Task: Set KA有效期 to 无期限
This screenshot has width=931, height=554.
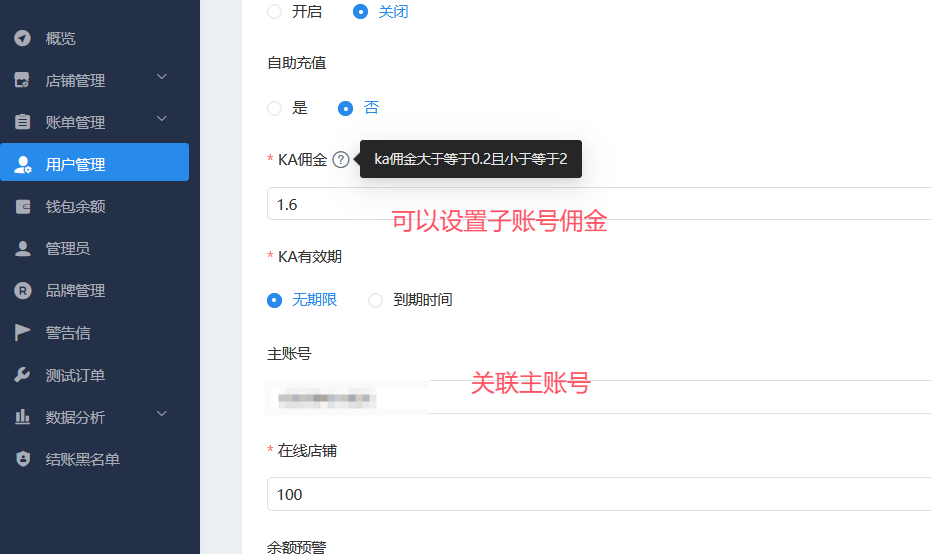Action: 274,300
